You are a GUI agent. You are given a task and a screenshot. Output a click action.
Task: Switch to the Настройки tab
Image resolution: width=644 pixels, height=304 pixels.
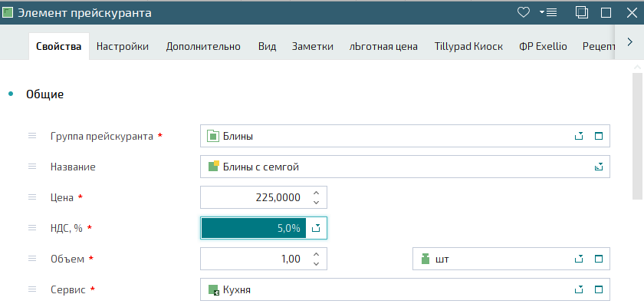coord(123,47)
